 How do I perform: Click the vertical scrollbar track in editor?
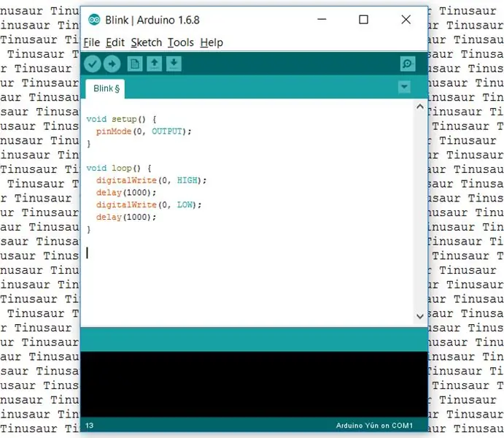click(420, 211)
